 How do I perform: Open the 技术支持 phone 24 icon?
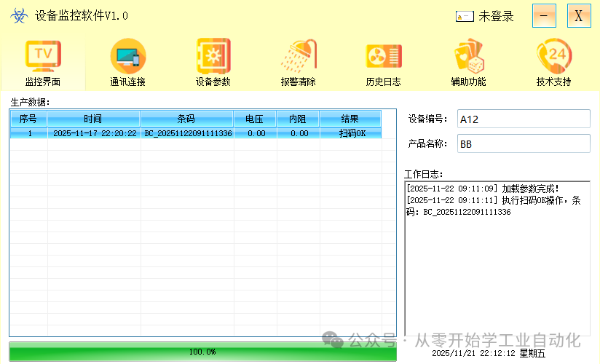point(554,56)
